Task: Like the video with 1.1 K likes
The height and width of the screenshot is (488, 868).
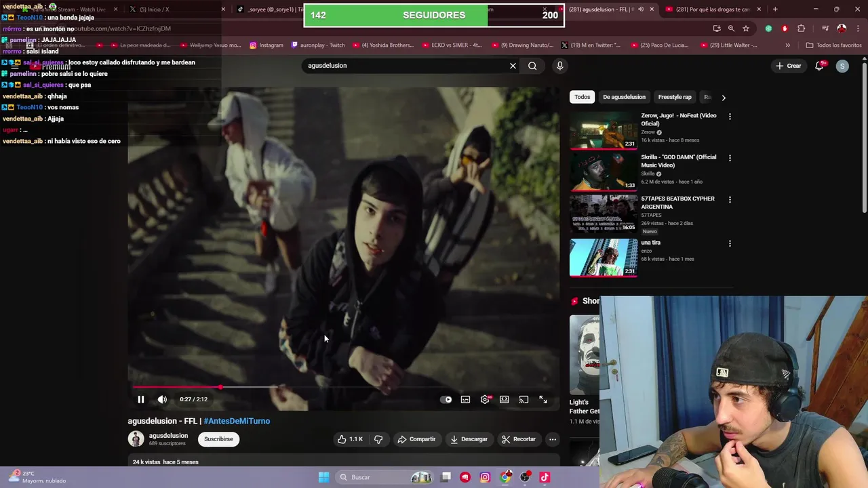Action: tap(350, 439)
